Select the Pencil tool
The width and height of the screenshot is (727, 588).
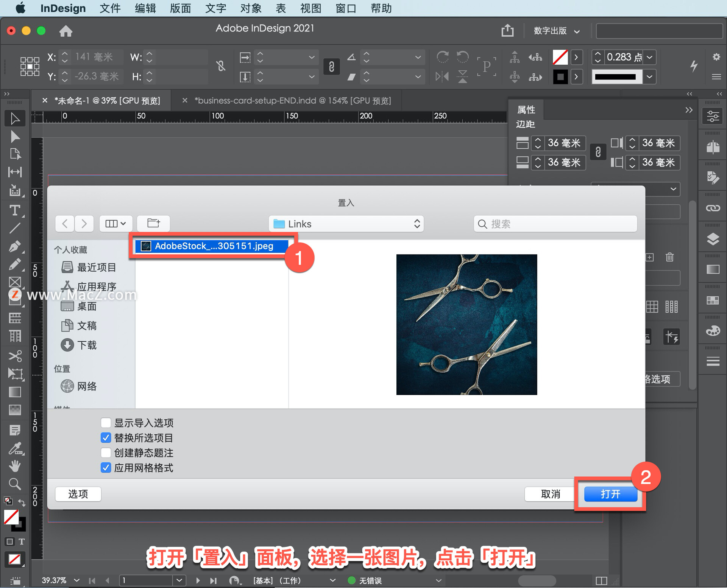coord(15,264)
